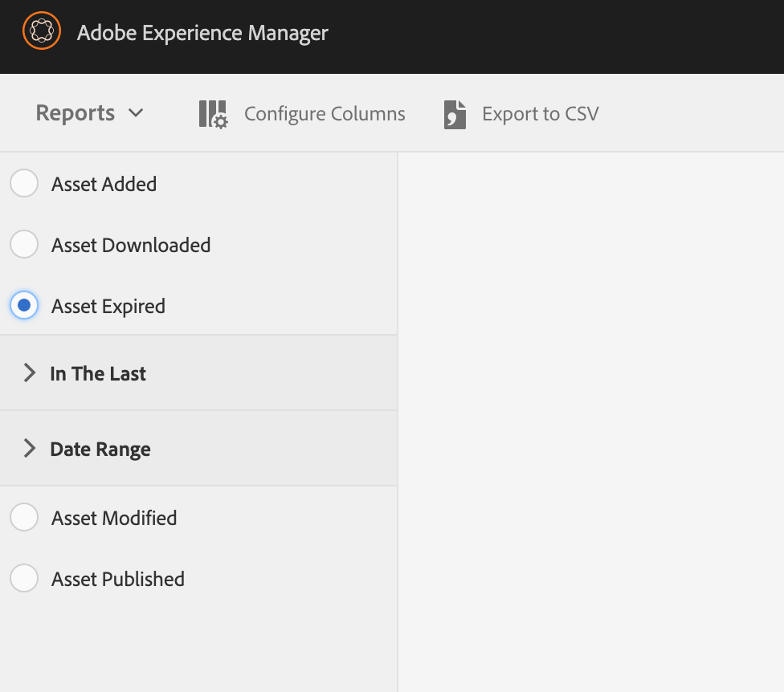Click the Date Range heading
The width and height of the screenshot is (784, 692).
(100, 449)
